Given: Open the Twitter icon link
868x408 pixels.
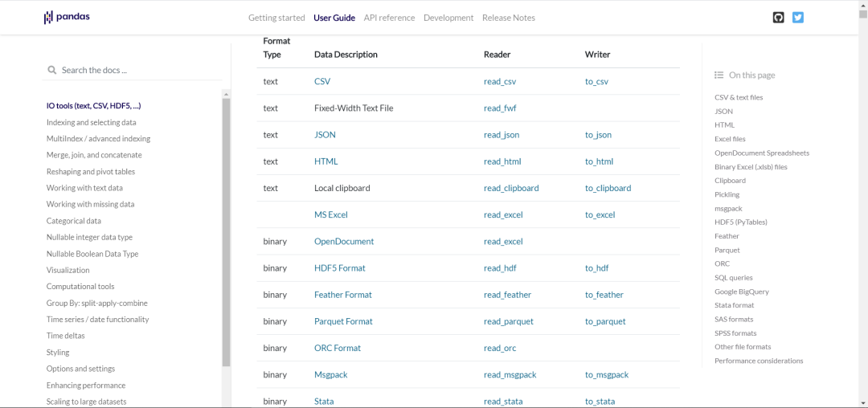Looking at the screenshot, I should 798,18.
